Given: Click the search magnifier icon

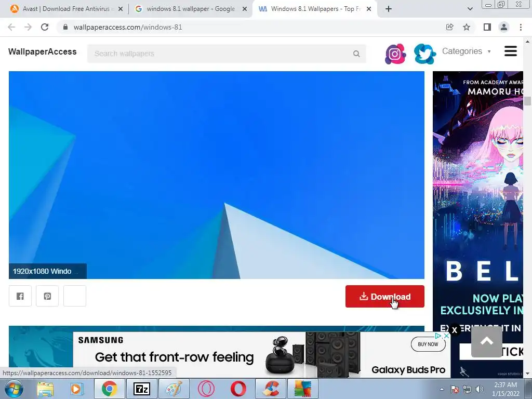Looking at the screenshot, I should (x=356, y=54).
